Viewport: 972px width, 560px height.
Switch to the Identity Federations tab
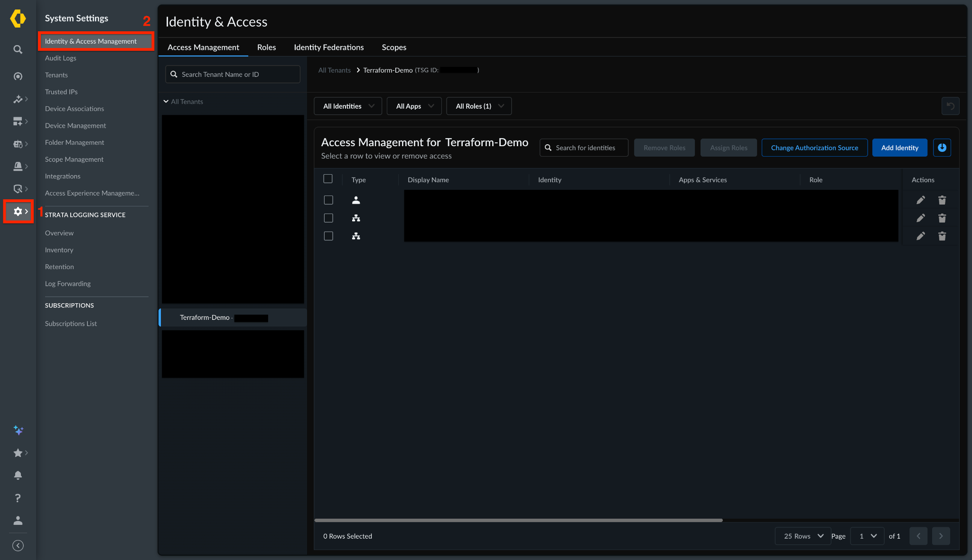click(x=329, y=47)
